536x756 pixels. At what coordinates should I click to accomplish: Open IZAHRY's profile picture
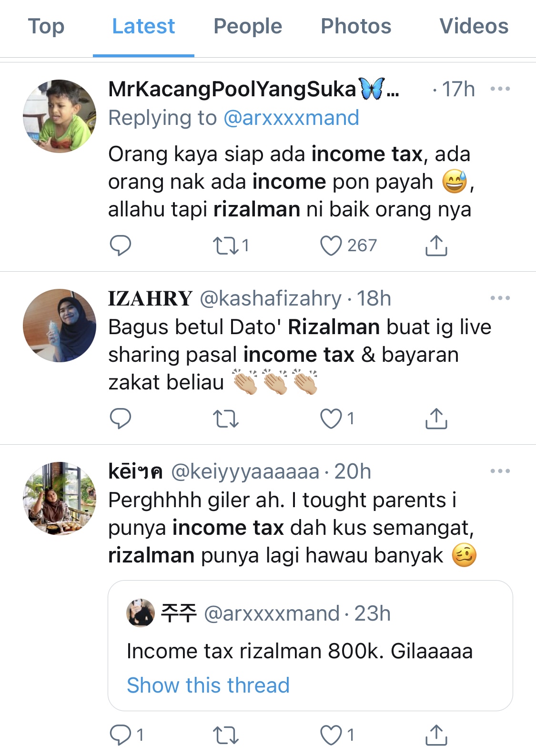click(x=60, y=325)
